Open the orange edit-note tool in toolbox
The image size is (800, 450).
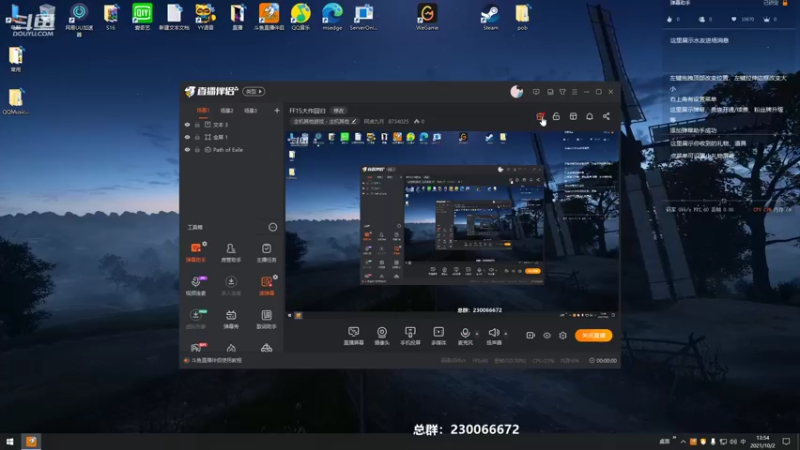[266, 285]
